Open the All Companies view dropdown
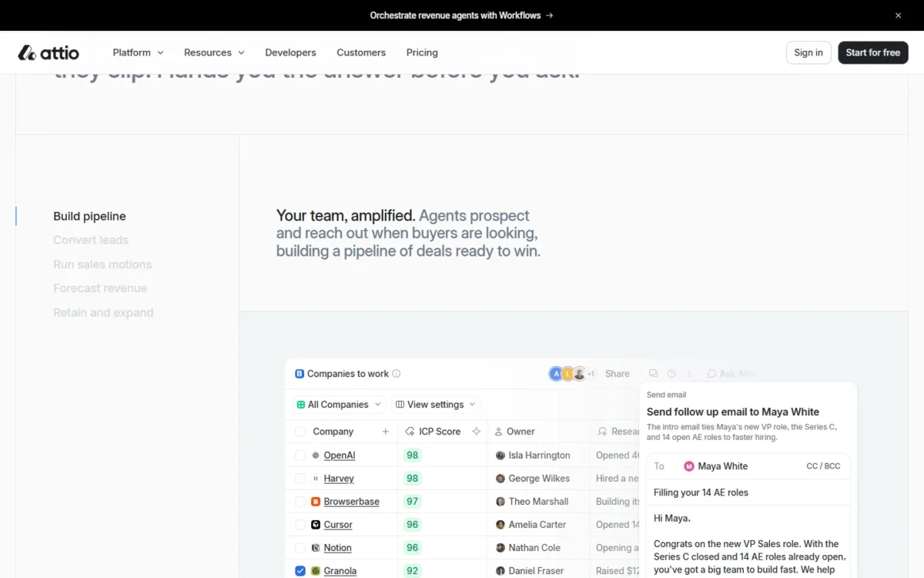The width and height of the screenshot is (924, 578). pyautogui.click(x=339, y=405)
